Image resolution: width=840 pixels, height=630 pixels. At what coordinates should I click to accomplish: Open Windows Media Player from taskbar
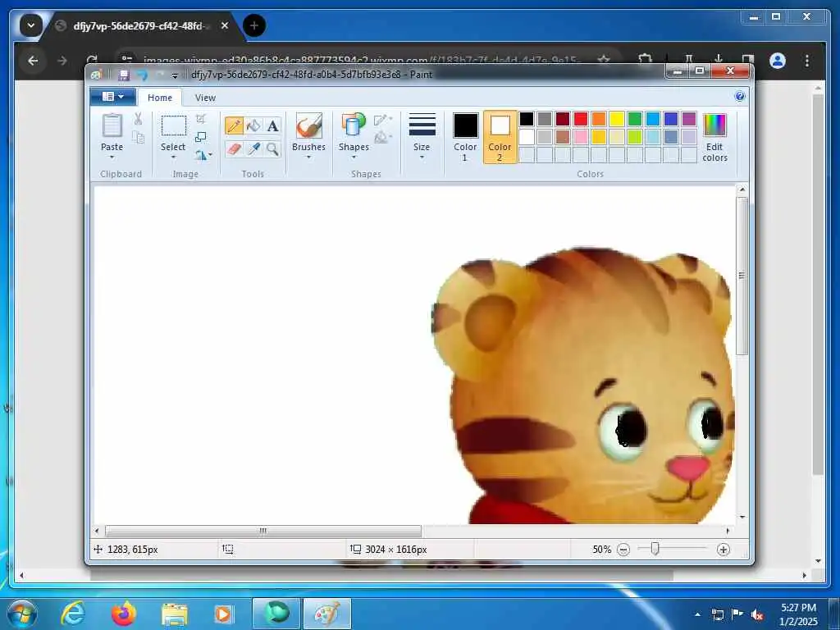coord(223,614)
